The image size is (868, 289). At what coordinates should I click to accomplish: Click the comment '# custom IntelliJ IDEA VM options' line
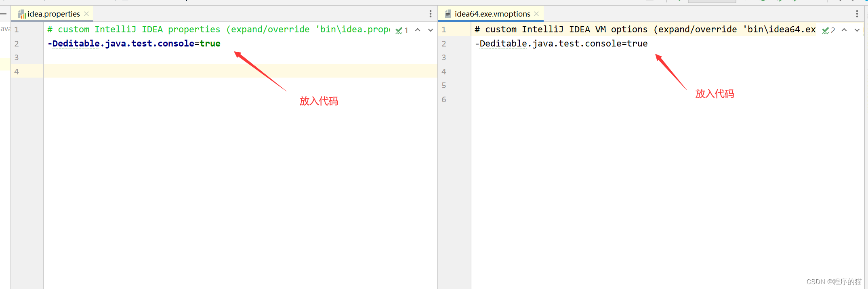tap(645, 30)
